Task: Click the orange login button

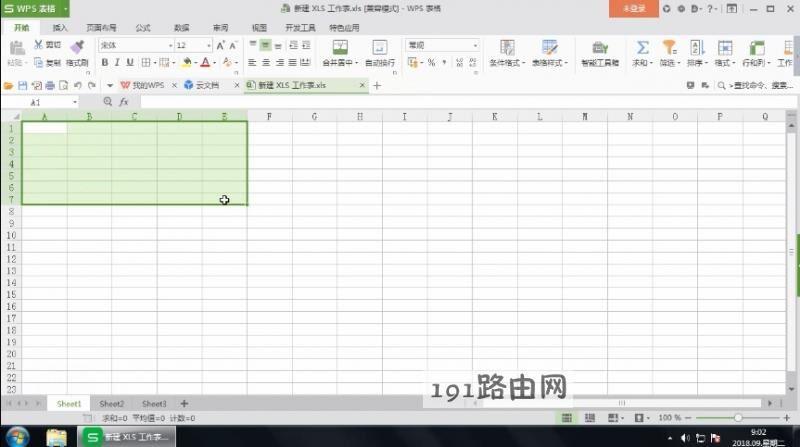Action: click(634, 9)
